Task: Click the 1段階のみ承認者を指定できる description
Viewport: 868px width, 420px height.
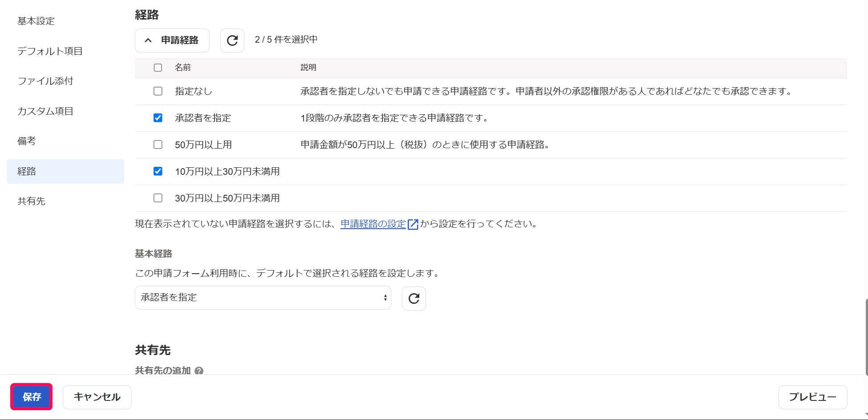Action: (395, 118)
